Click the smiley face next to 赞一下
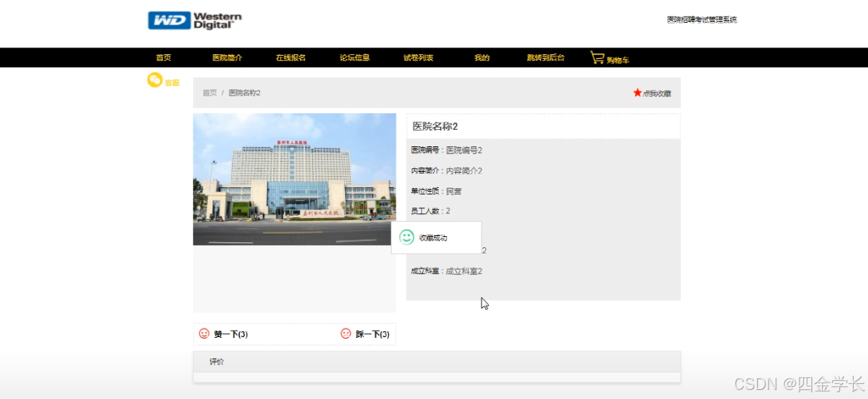This screenshot has height=399, width=868. click(x=204, y=333)
